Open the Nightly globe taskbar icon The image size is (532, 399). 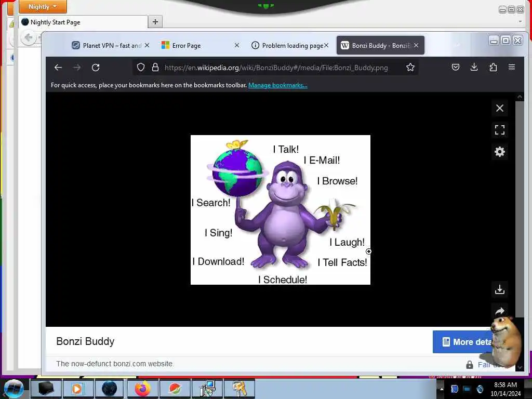click(109, 389)
